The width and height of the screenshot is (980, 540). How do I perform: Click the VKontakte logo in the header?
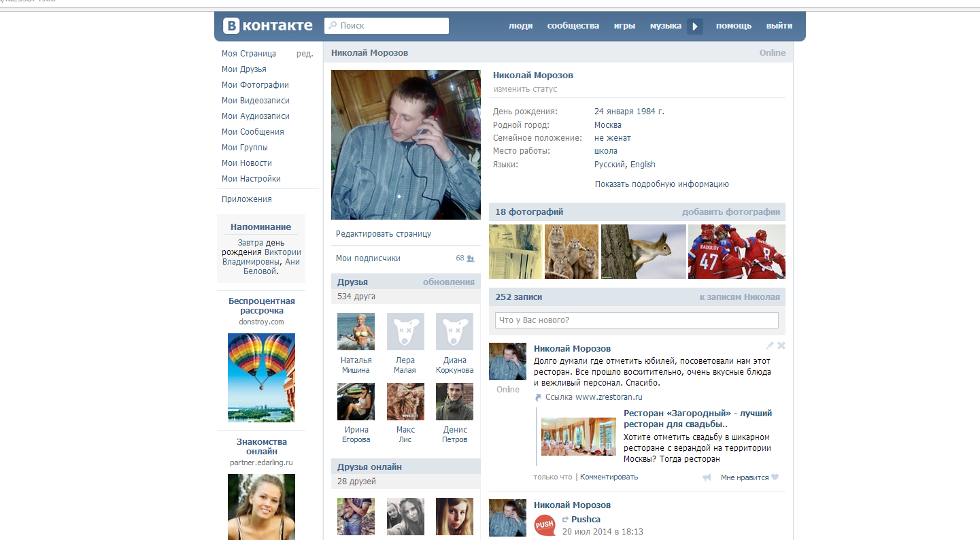pos(268,26)
